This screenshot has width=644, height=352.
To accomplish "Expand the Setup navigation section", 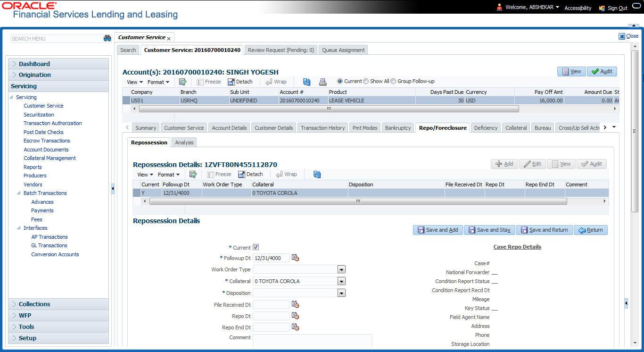I will pyautogui.click(x=14, y=338).
